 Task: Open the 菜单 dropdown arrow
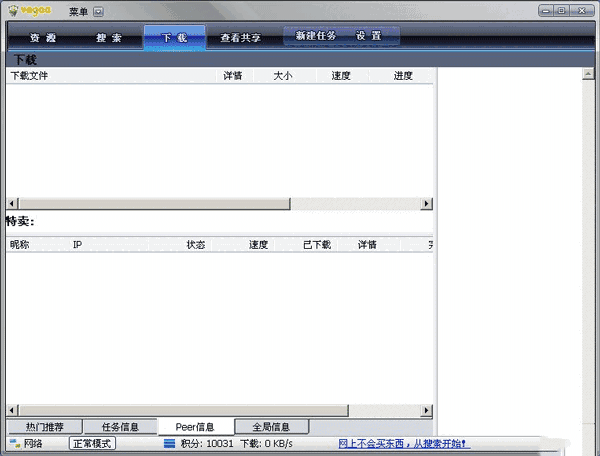[98, 12]
